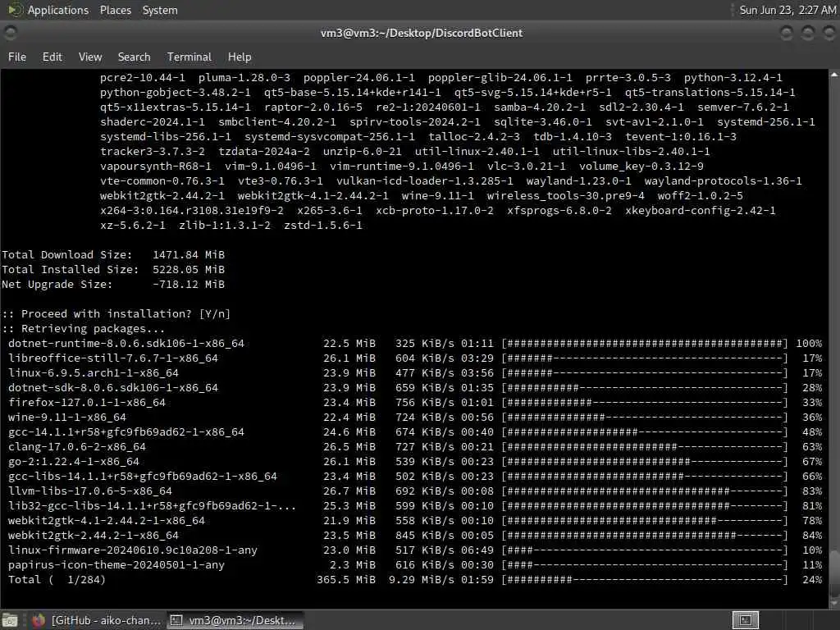Click the papirus-icon-theme package line

(414, 565)
